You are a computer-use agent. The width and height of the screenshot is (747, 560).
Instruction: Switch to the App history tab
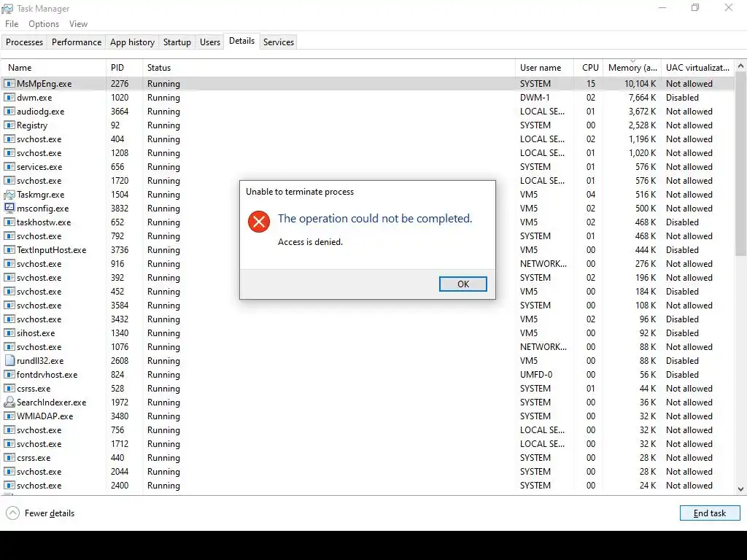pos(133,42)
